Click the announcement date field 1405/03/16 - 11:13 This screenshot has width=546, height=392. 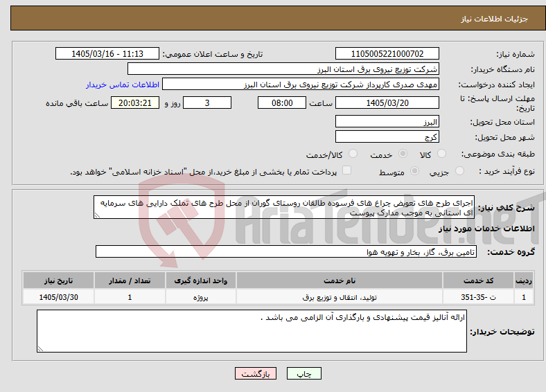click(x=107, y=53)
